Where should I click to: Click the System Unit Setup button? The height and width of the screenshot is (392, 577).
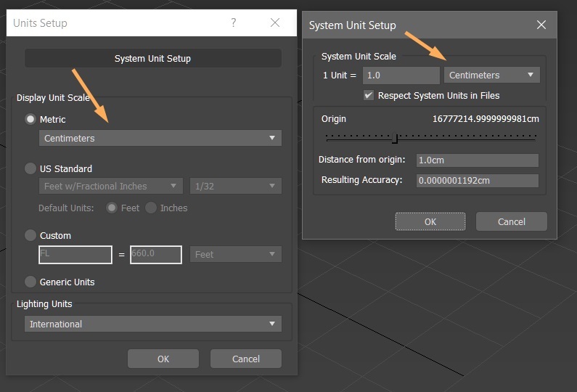(x=152, y=58)
